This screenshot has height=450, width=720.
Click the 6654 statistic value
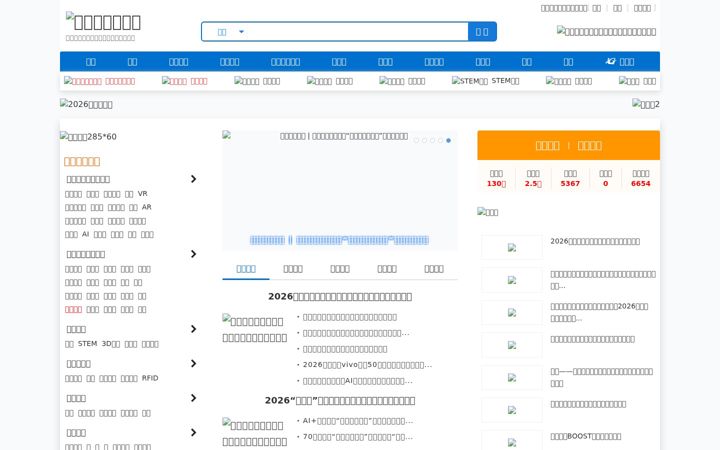[x=641, y=183]
